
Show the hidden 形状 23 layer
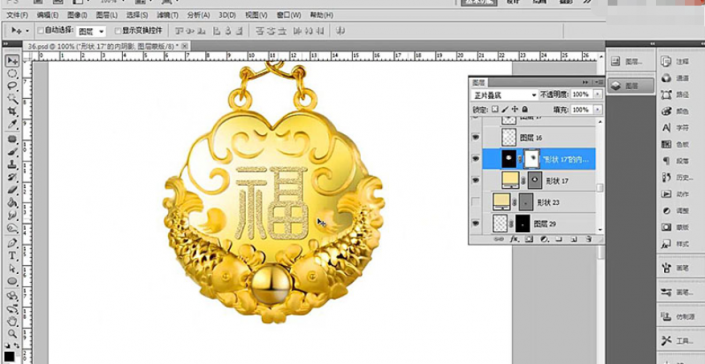[475, 203]
